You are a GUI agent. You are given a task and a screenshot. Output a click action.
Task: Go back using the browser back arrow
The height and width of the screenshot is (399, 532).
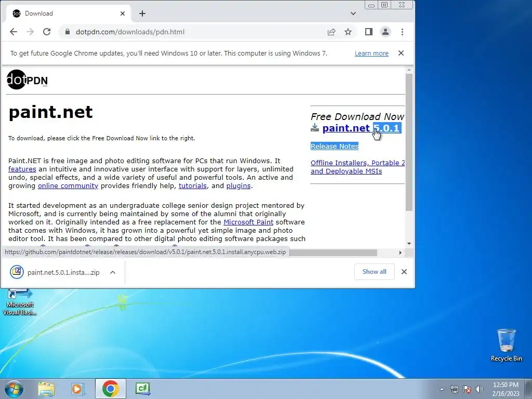13,32
